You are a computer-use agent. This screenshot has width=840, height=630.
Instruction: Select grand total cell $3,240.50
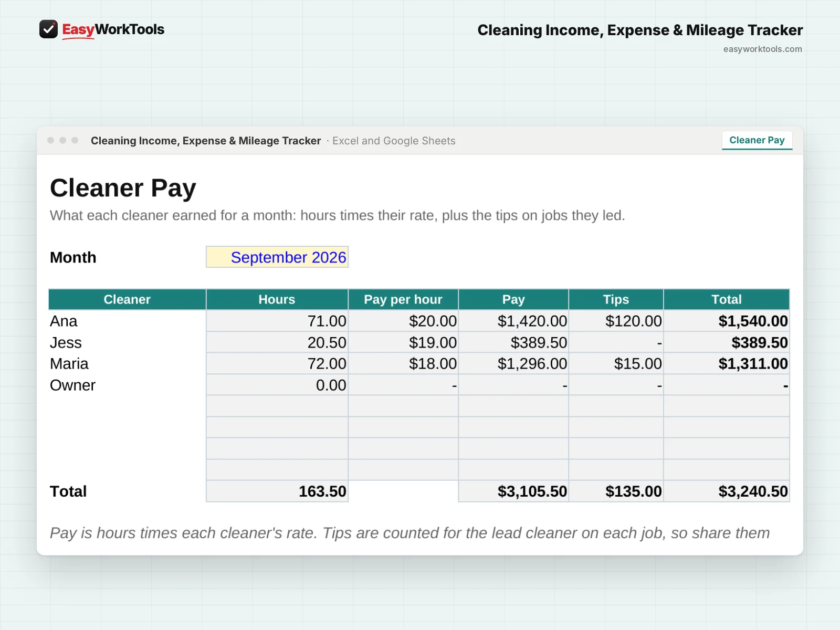click(727, 491)
